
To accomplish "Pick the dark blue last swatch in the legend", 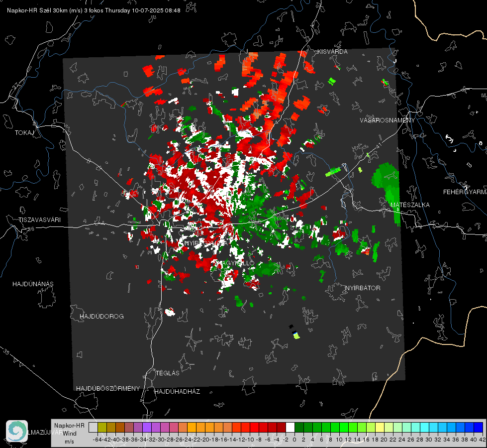I will click(479, 428).
